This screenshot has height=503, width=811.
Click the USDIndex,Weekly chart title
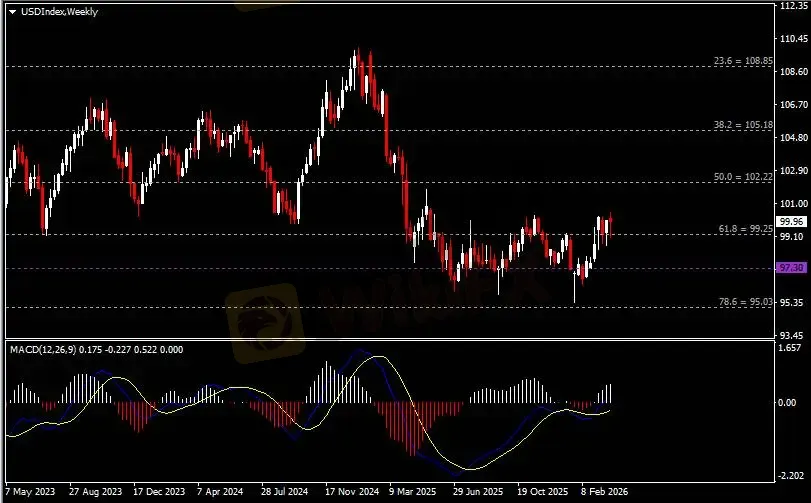[59, 11]
